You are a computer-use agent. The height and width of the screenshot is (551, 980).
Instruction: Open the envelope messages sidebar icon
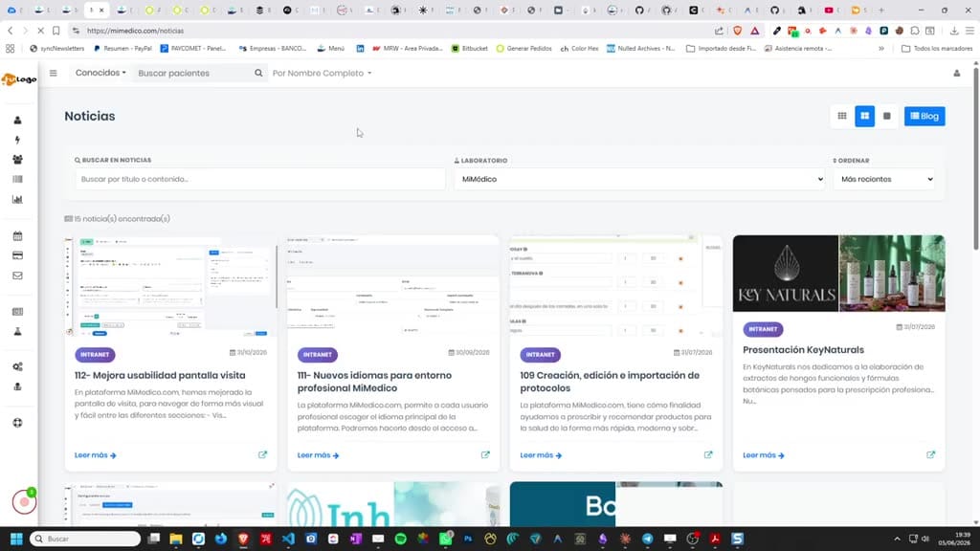tap(17, 275)
